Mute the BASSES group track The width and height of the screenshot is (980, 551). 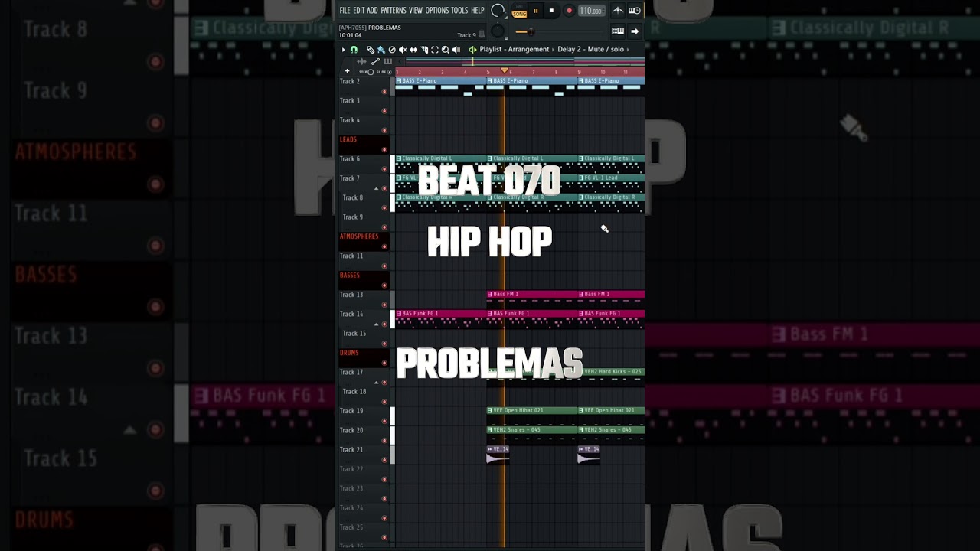coord(384,285)
